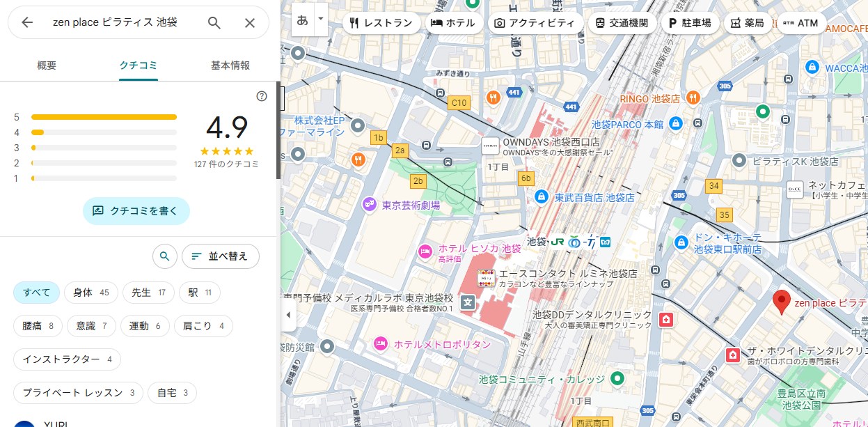Click the 池袋PARCO 本館 shopping marker
The width and height of the screenshot is (868, 427).
click(674, 124)
